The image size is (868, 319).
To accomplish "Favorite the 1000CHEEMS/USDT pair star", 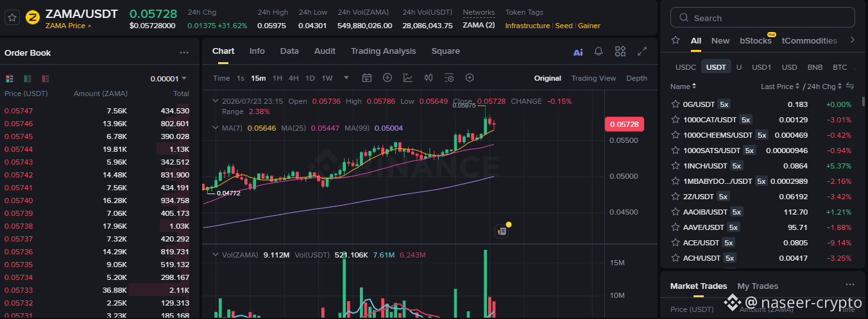I will (675, 135).
